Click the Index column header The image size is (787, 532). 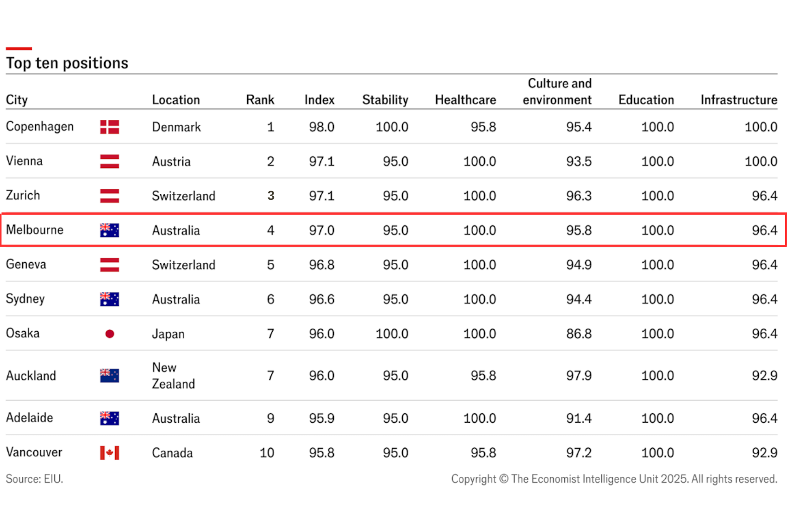[319, 100]
